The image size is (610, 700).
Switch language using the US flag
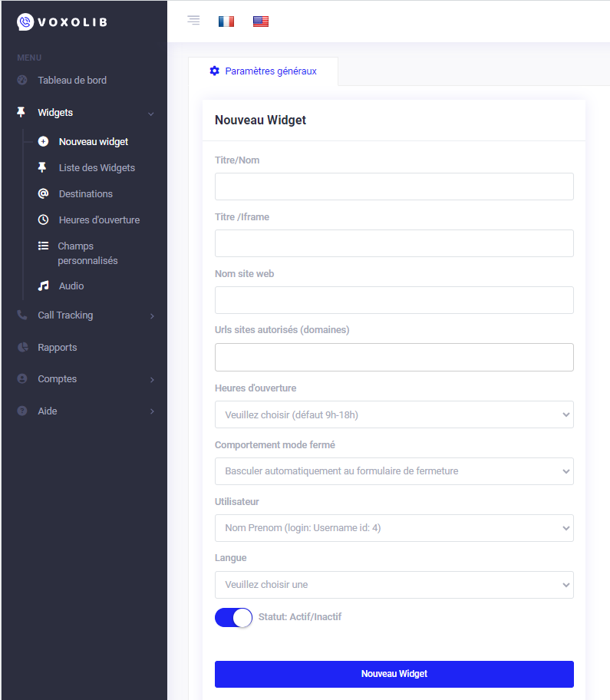261,21
